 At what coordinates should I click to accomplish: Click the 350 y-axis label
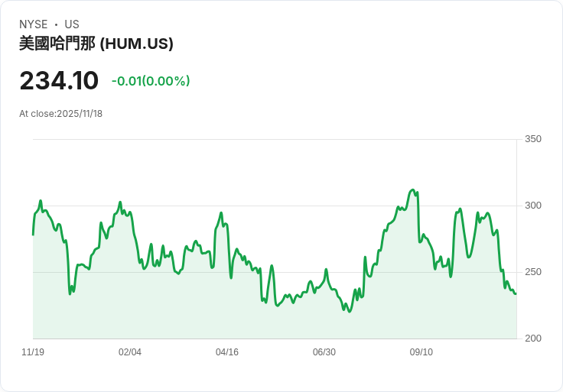tap(533, 139)
